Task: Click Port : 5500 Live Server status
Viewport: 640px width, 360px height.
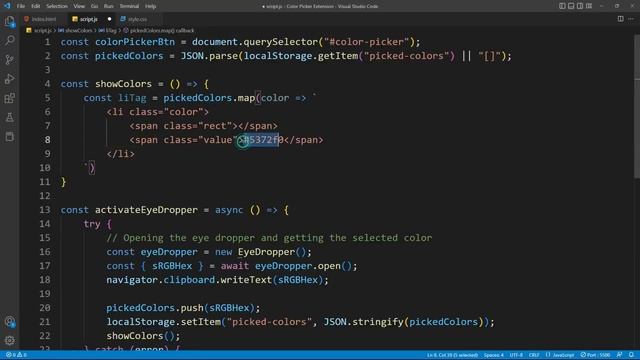Action: (x=596, y=355)
